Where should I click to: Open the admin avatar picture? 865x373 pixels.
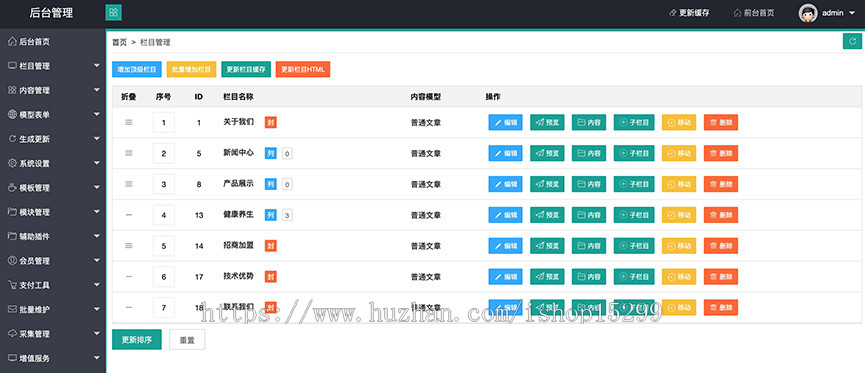tap(808, 13)
